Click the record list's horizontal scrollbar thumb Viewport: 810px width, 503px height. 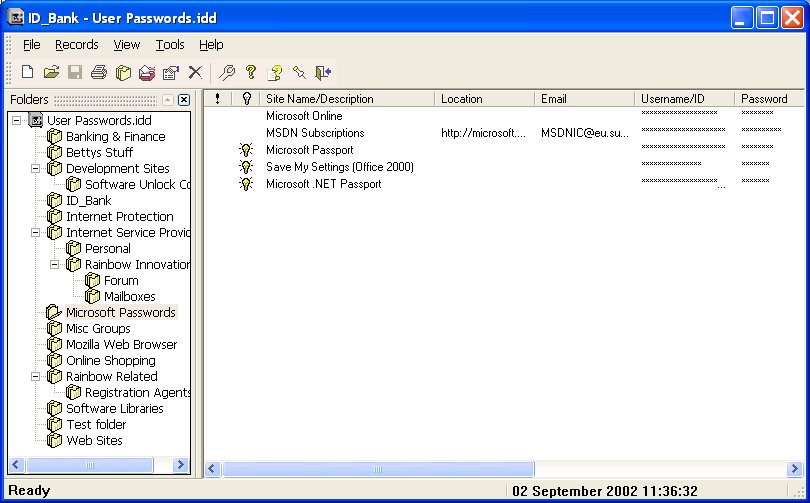[378, 468]
